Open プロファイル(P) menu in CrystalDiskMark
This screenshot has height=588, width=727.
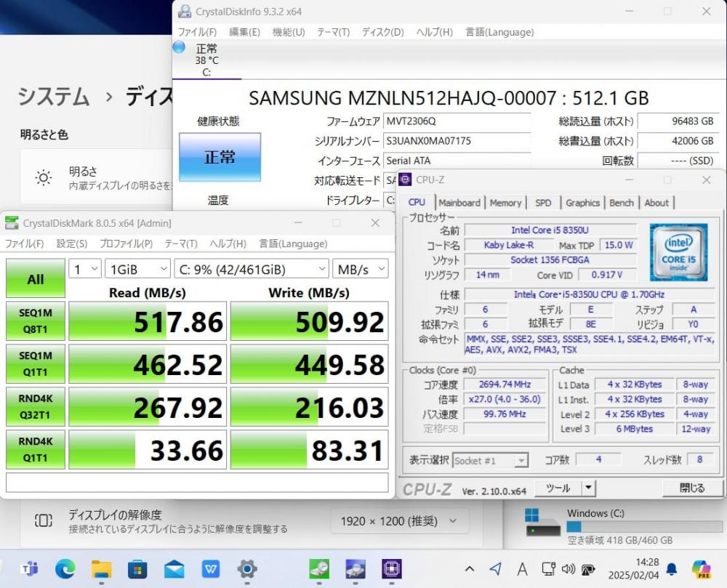click(126, 243)
